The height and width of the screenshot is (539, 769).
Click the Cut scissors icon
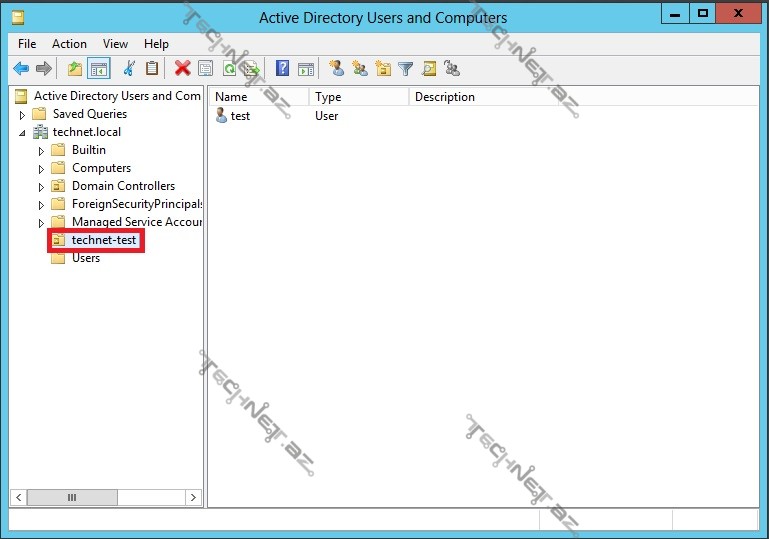[x=128, y=69]
